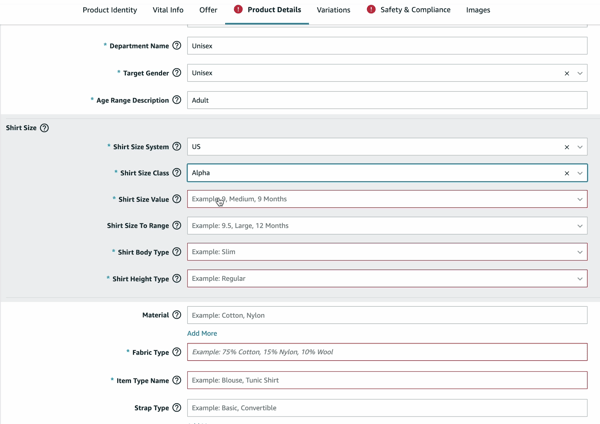This screenshot has width=600, height=424.
Task: Clear the Shirt Size System US value
Action: click(x=567, y=147)
